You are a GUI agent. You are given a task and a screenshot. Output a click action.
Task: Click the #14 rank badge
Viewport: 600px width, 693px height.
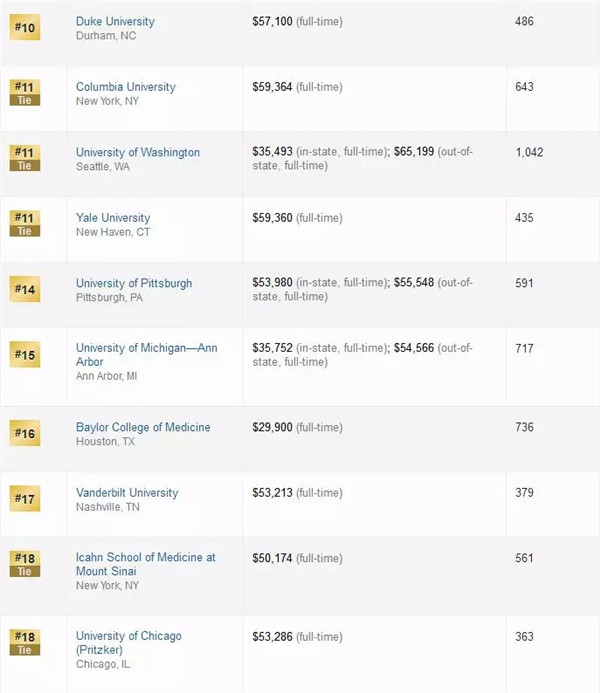(25, 289)
